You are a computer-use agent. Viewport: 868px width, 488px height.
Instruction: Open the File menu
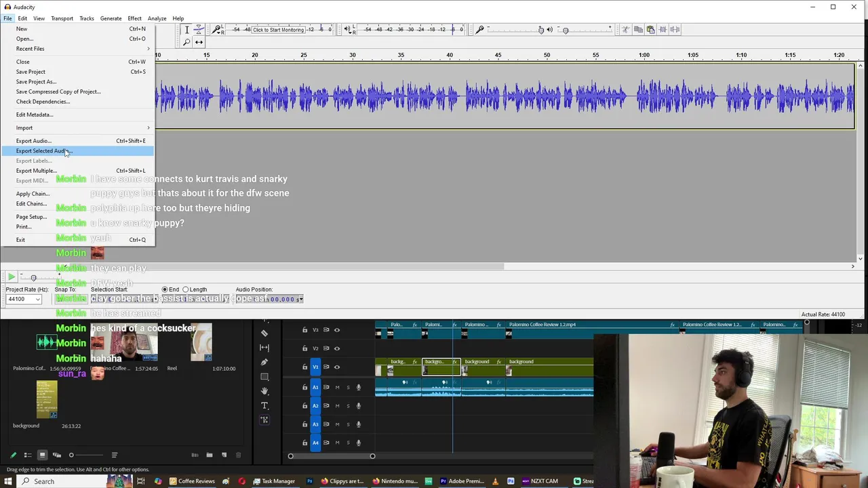7,18
